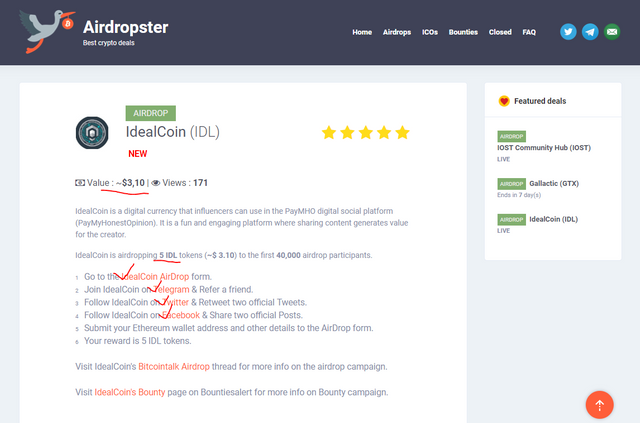Click the third rating star
The image size is (640, 423).
click(x=365, y=133)
